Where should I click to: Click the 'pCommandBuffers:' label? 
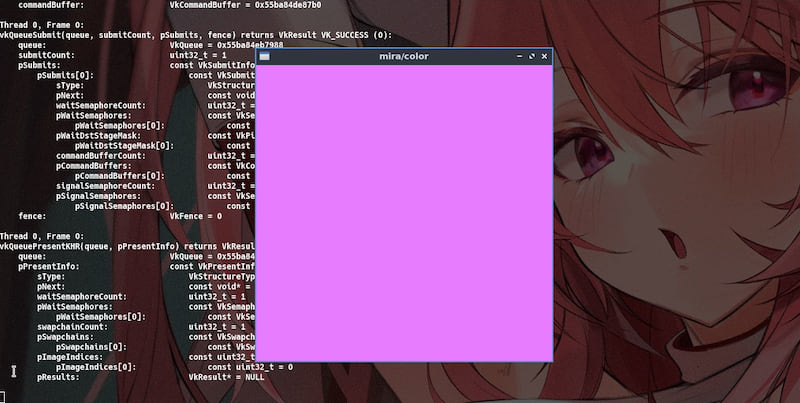tap(94, 166)
